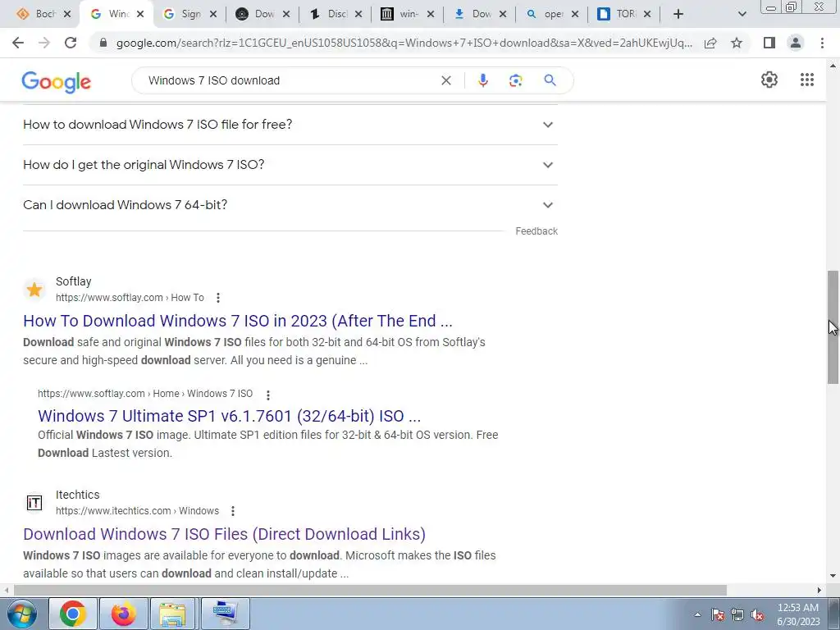Open the tab search dropdown arrow
840x630 pixels.
click(x=742, y=14)
